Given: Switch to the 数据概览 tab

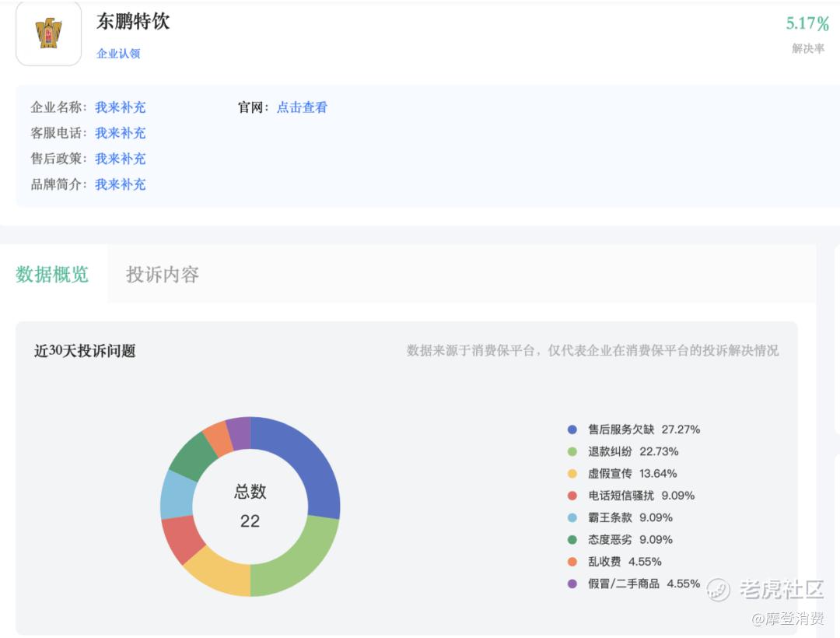Looking at the screenshot, I should point(52,275).
